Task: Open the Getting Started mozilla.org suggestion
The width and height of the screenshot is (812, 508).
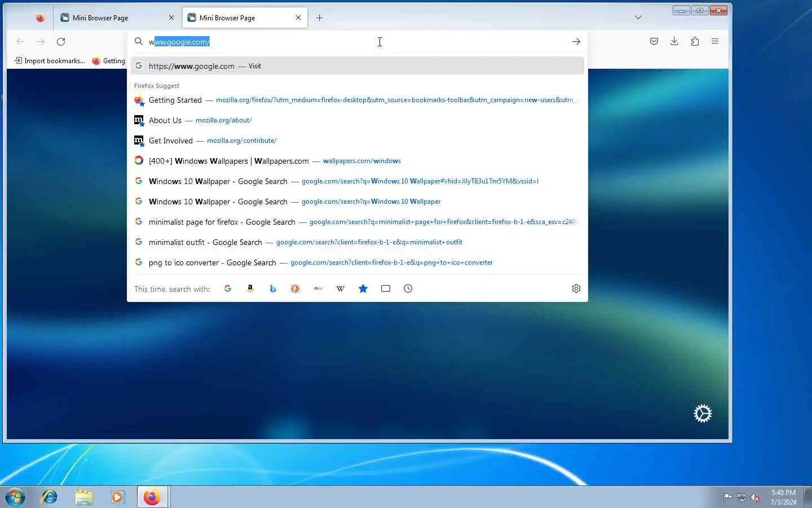Action: tap(358, 100)
